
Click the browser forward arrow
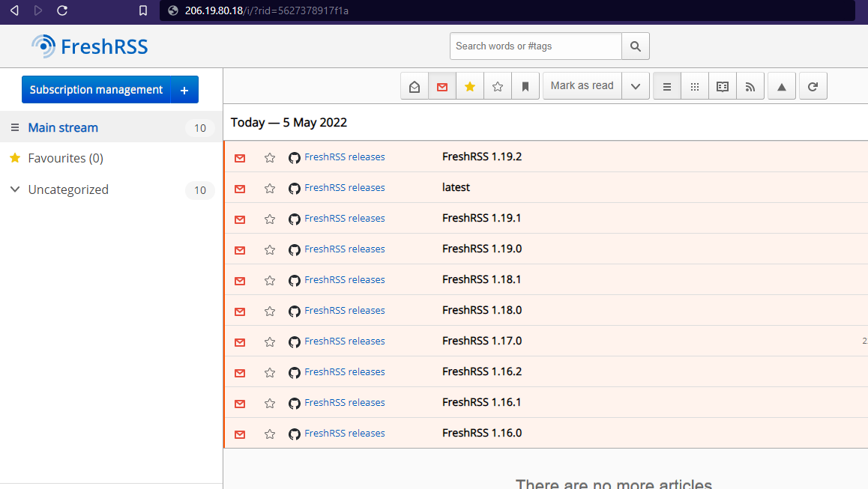(x=38, y=10)
